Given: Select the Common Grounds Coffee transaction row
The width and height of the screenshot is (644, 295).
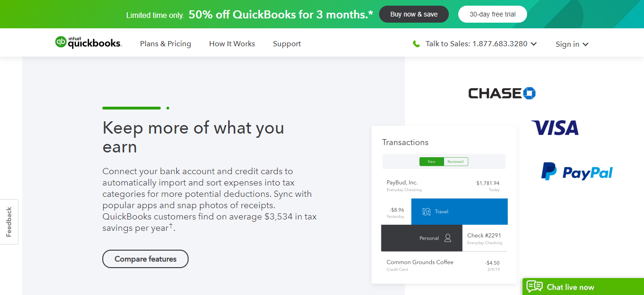Looking at the screenshot, I should [x=443, y=266].
